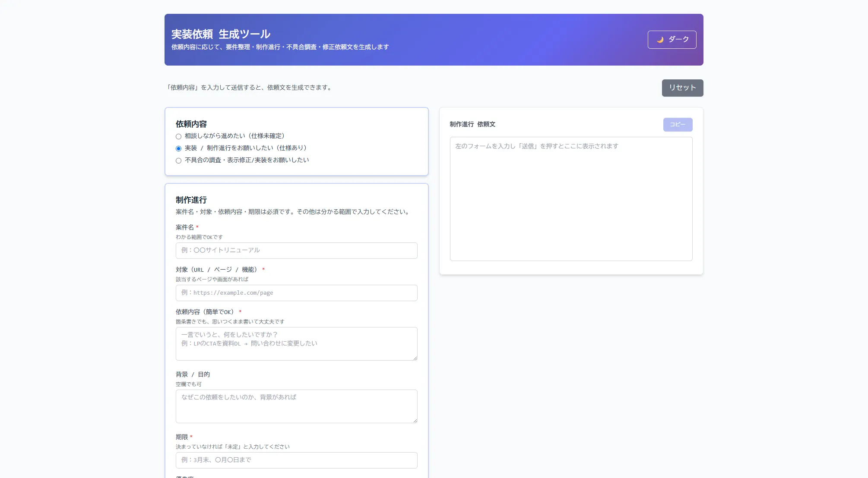This screenshot has width=868, height=478.
Task: Click the 制作進行 依頼文 output textarea
Action: coord(571,199)
